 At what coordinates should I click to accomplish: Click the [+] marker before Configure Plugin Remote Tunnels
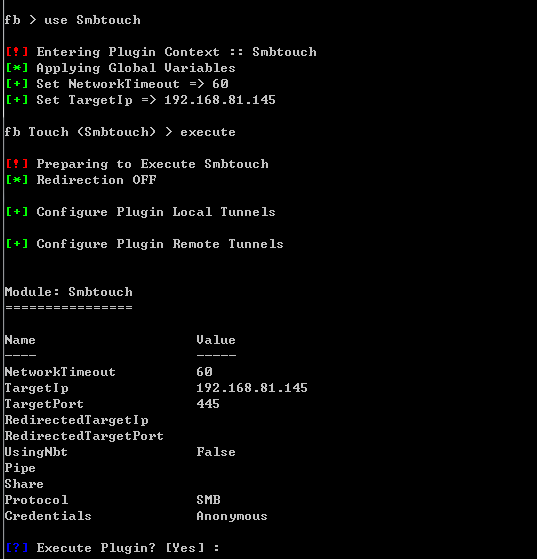tap(17, 244)
